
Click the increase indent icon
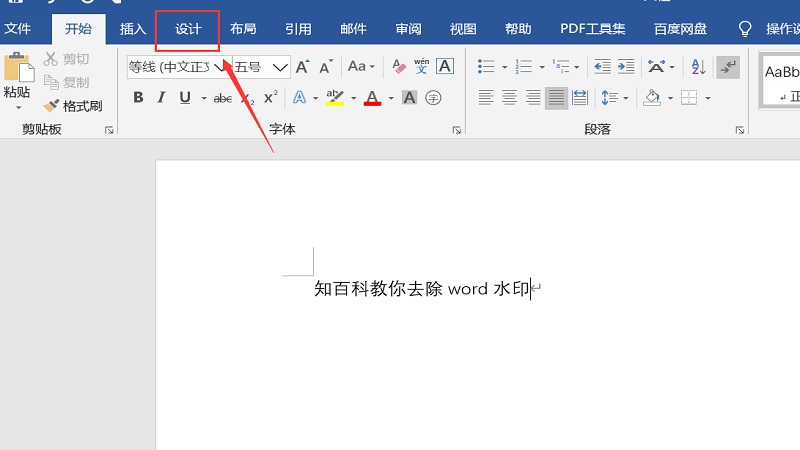(x=626, y=67)
